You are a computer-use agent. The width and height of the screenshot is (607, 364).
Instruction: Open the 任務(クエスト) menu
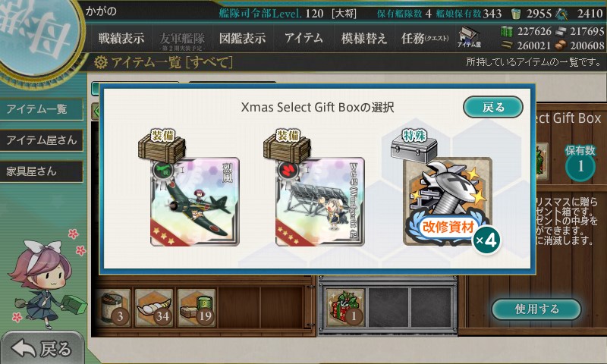[x=425, y=38]
